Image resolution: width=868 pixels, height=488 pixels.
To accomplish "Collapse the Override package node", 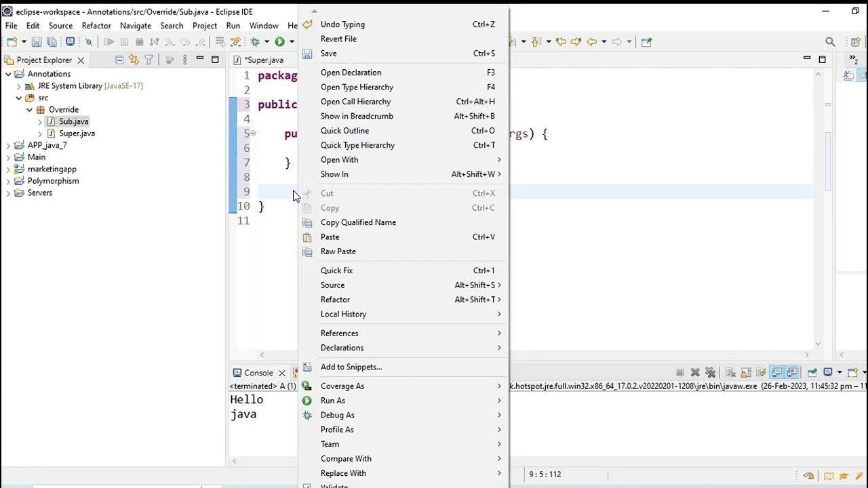I will [x=29, y=110].
